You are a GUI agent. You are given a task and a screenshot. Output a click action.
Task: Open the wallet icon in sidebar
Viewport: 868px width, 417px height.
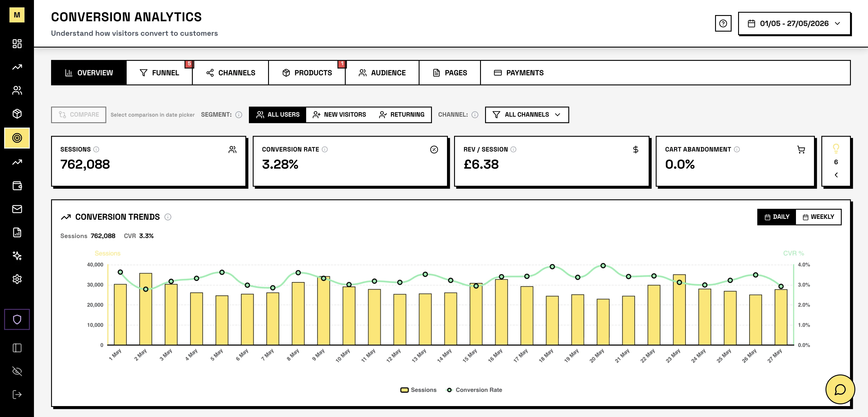click(x=17, y=186)
